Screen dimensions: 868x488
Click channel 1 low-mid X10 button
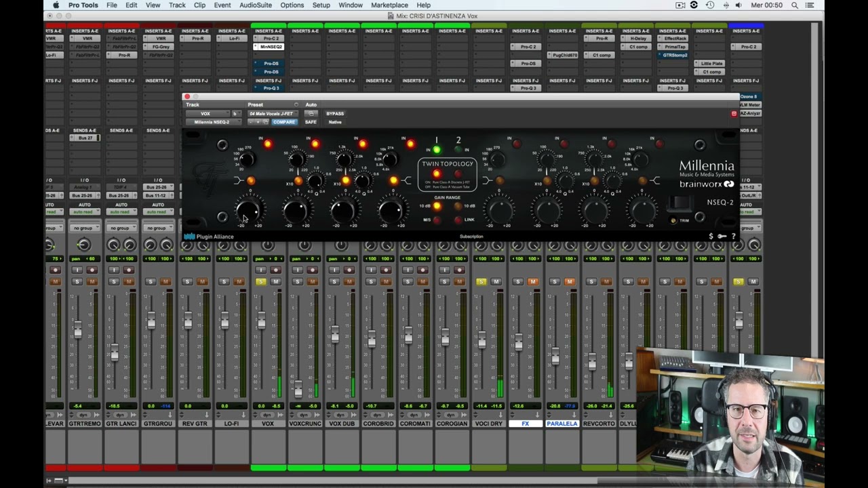point(298,181)
